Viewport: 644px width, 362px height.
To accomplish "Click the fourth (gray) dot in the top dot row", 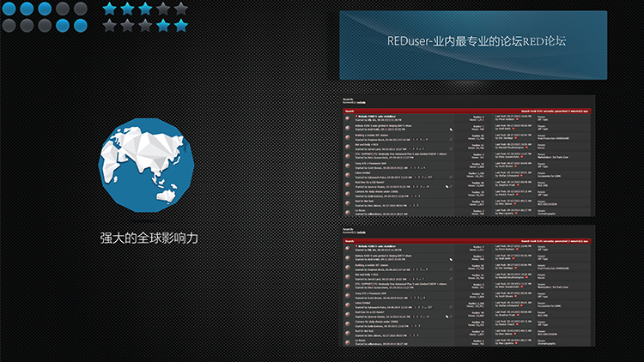I will pyautogui.click(x=63, y=9).
